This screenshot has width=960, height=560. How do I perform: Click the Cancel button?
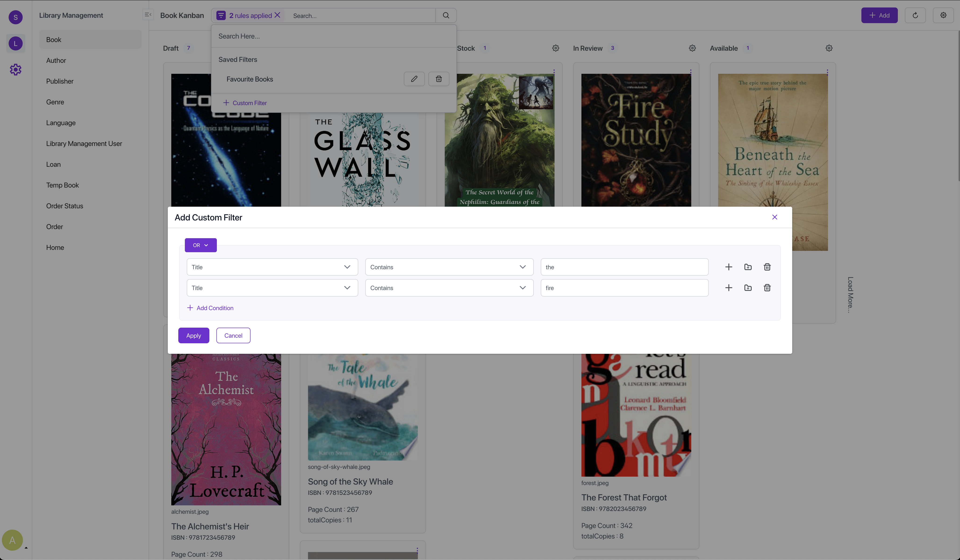(x=233, y=335)
